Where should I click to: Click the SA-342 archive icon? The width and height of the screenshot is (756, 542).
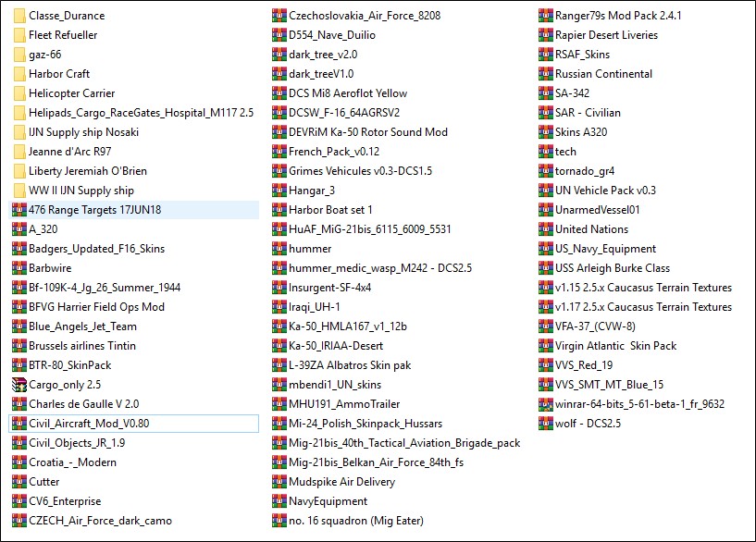pyautogui.click(x=546, y=93)
